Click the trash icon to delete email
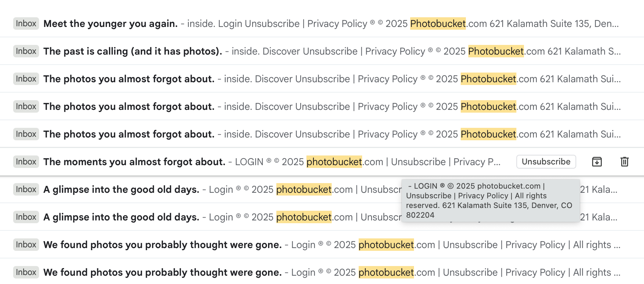 (624, 162)
